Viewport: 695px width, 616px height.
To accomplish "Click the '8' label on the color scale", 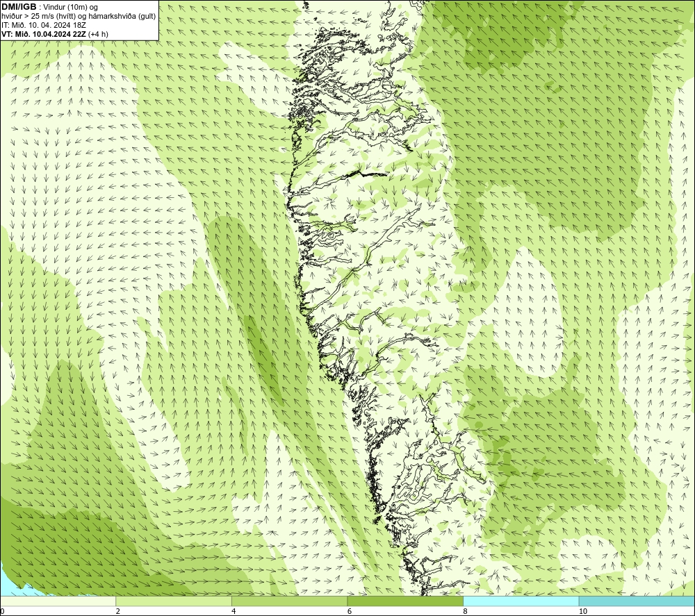I will tap(465, 611).
